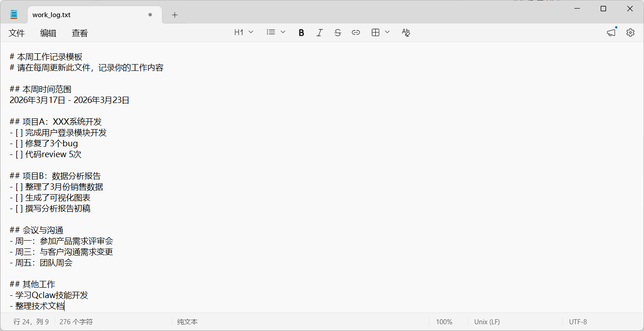The width and height of the screenshot is (644, 331).
Task: Click the Notepad app icon in title bar
Action: 14,14
